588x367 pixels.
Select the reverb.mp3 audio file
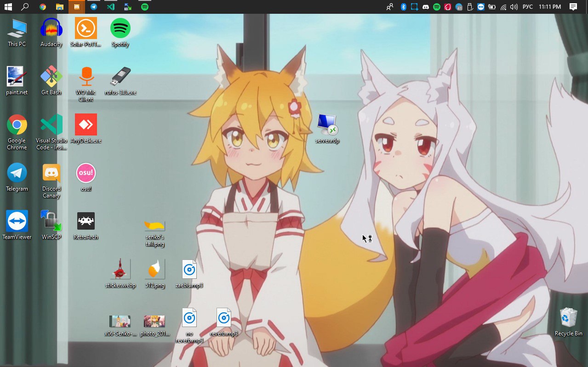tap(224, 322)
